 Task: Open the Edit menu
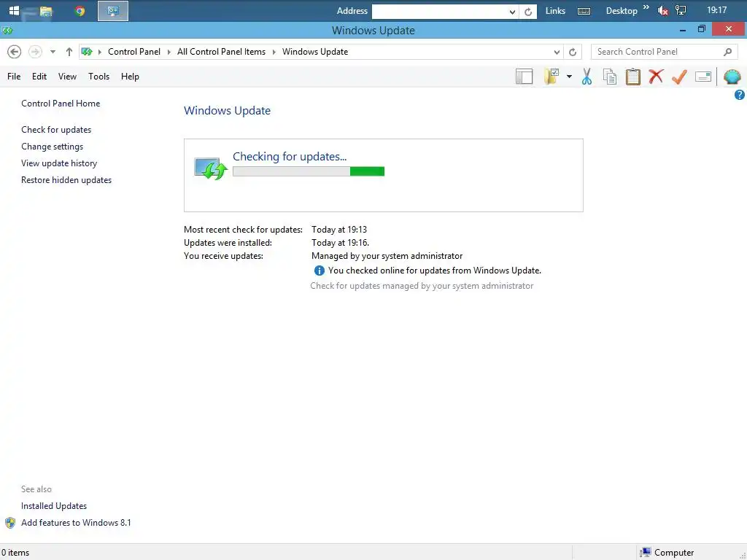39,77
